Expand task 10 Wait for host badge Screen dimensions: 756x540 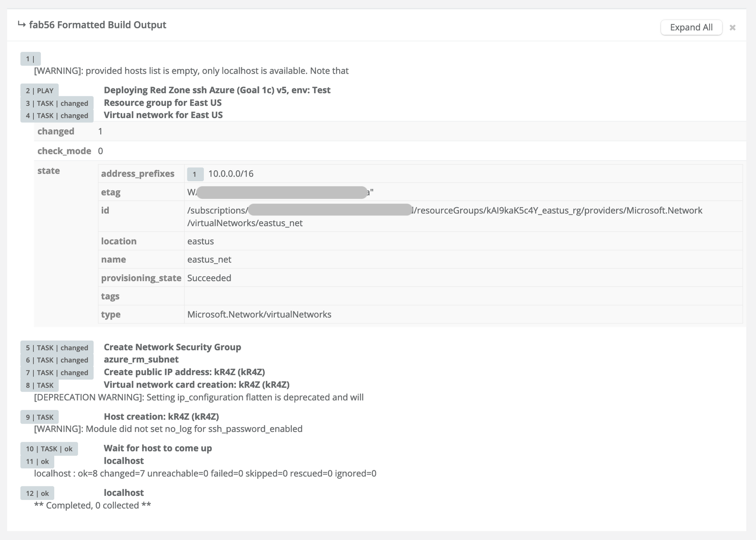[x=49, y=449]
